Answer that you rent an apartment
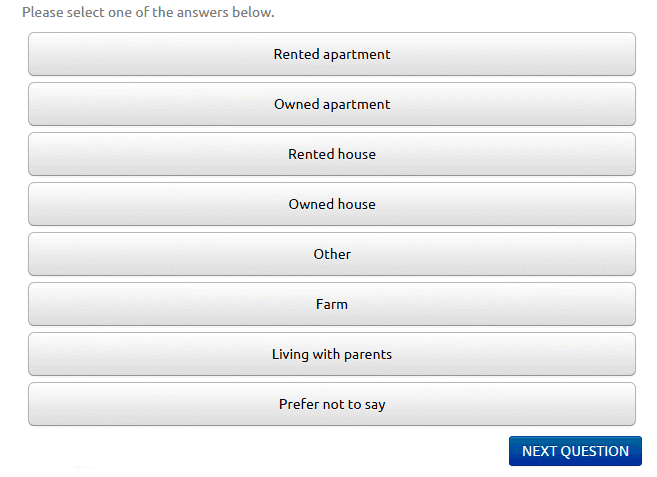Image resolution: width=657 pixels, height=477 pixels. pos(332,54)
